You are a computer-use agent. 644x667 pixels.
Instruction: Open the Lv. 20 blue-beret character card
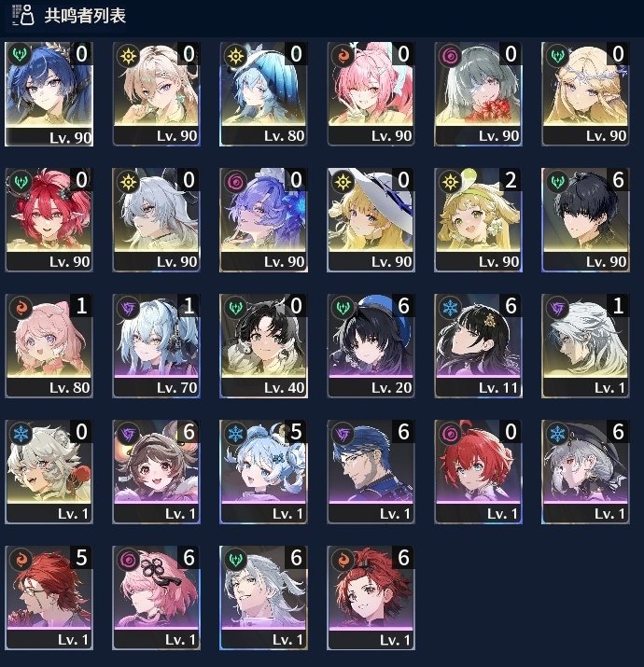[x=371, y=346]
